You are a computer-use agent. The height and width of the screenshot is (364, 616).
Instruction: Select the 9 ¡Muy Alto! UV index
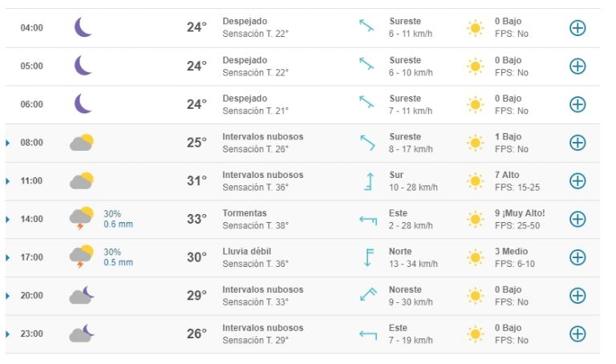[x=520, y=213]
